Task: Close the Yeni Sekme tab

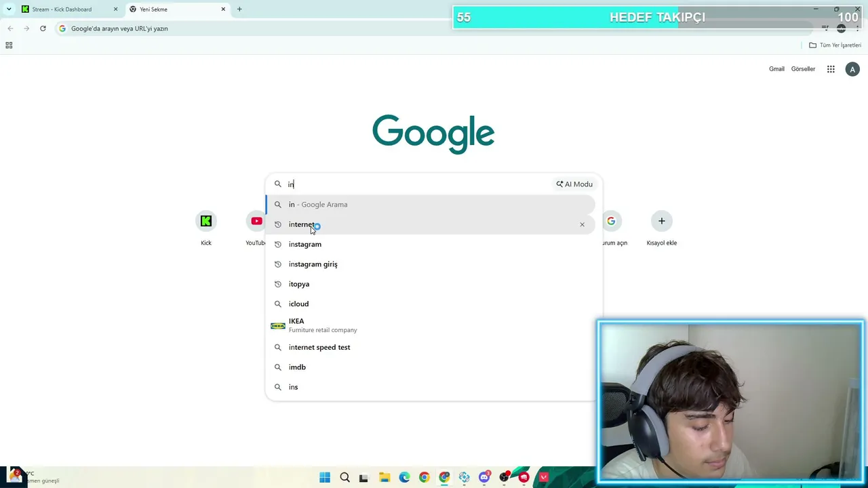Action: 223,9
